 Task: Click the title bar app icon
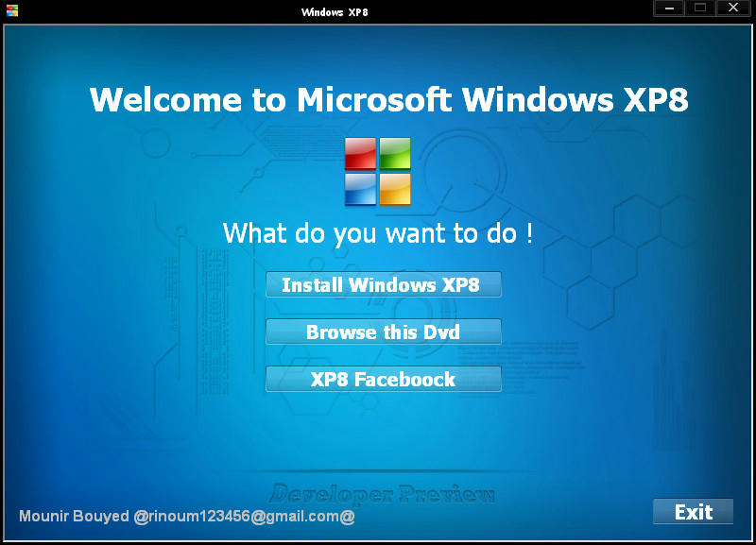point(12,10)
